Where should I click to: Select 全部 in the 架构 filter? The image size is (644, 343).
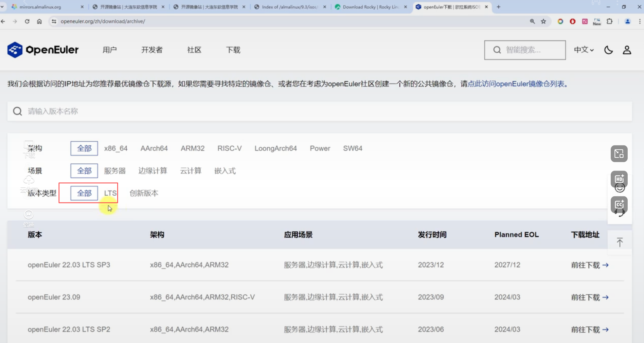(84, 148)
